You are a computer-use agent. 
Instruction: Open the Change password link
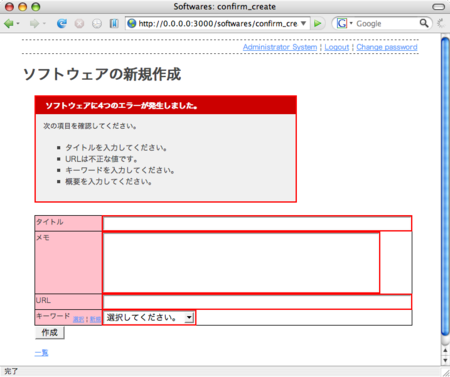pyautogui.click(x=387, y=47)
